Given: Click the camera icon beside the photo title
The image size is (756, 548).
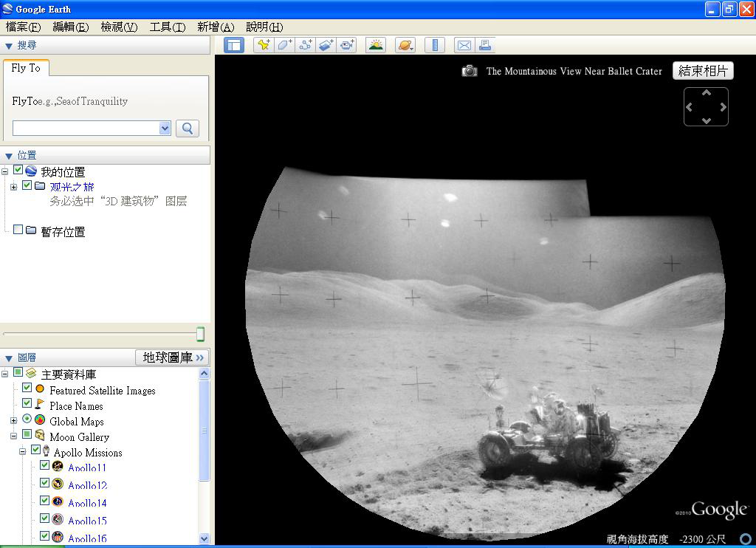Looking at the screenshot, I should point(470,72).
